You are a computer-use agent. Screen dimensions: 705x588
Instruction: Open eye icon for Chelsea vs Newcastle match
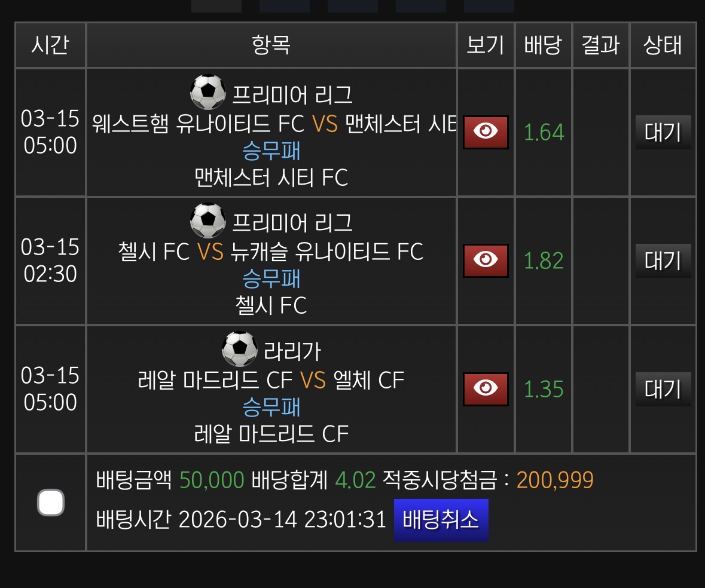(486, 261)
